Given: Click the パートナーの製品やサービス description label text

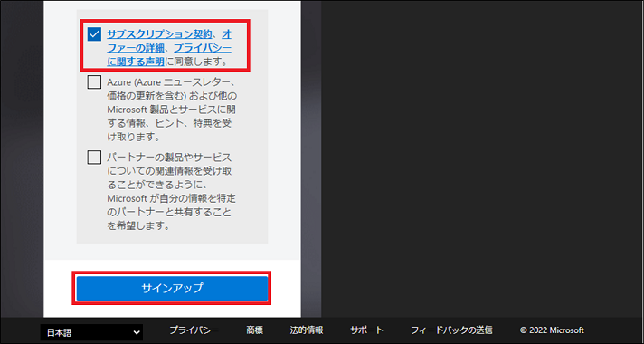Looking at the screenshot, I should [172, 192].
